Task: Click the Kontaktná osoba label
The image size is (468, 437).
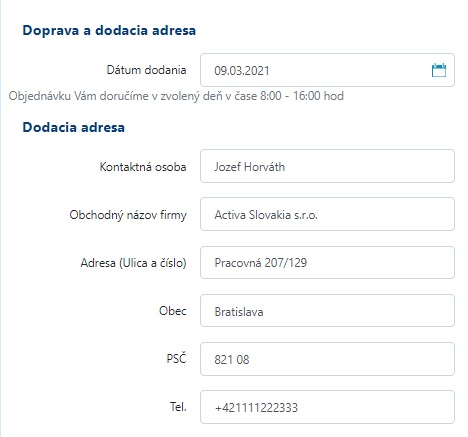Action: point(143,167)
